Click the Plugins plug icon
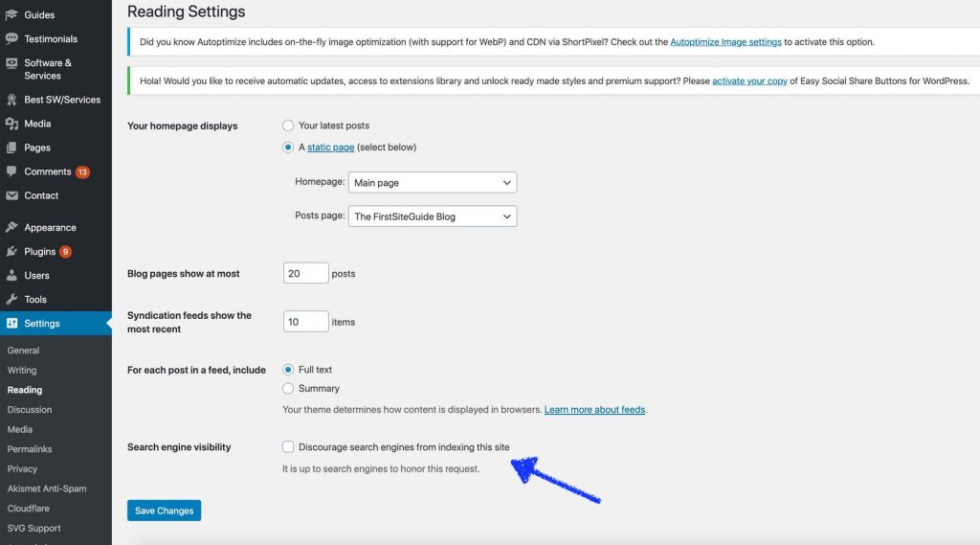 coord(11,252)
